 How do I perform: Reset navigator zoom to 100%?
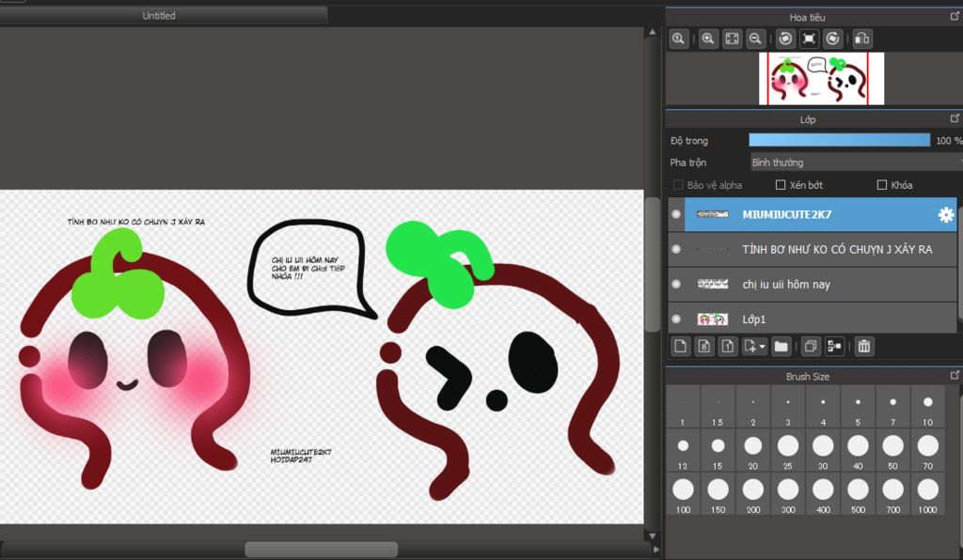(x=678, y=39)
